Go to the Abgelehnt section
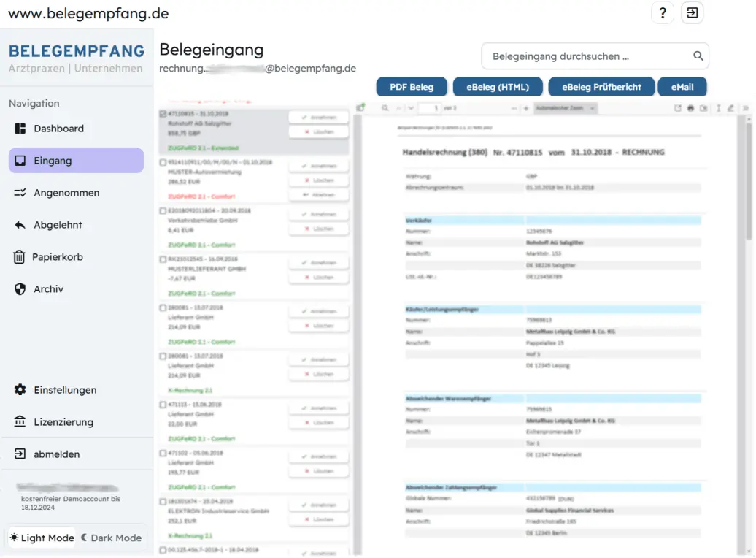This screenshot has height=558, width=756. 76,225
